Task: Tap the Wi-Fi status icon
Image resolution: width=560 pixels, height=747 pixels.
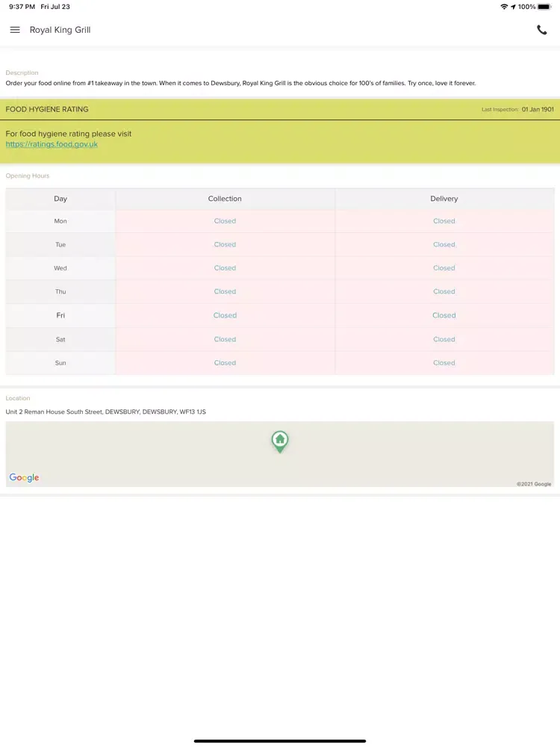Action: [x=504, y=7]
